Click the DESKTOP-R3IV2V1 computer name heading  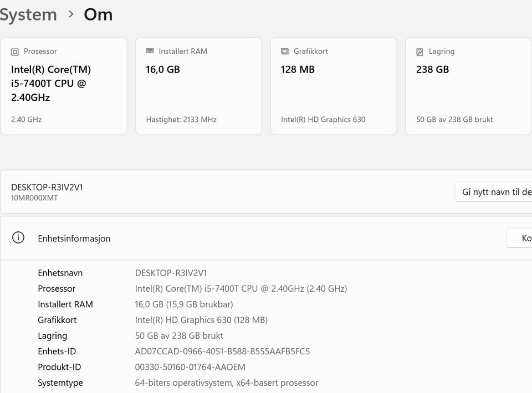click(47, 187)
